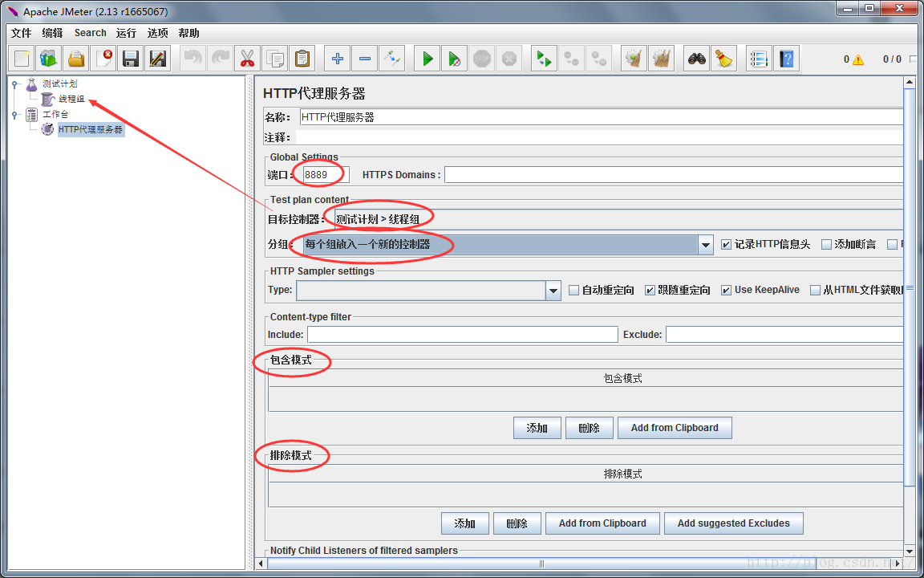924x578 pixels.
Task: Click the Search binoculars icon
Action: (x=696, y=59)
